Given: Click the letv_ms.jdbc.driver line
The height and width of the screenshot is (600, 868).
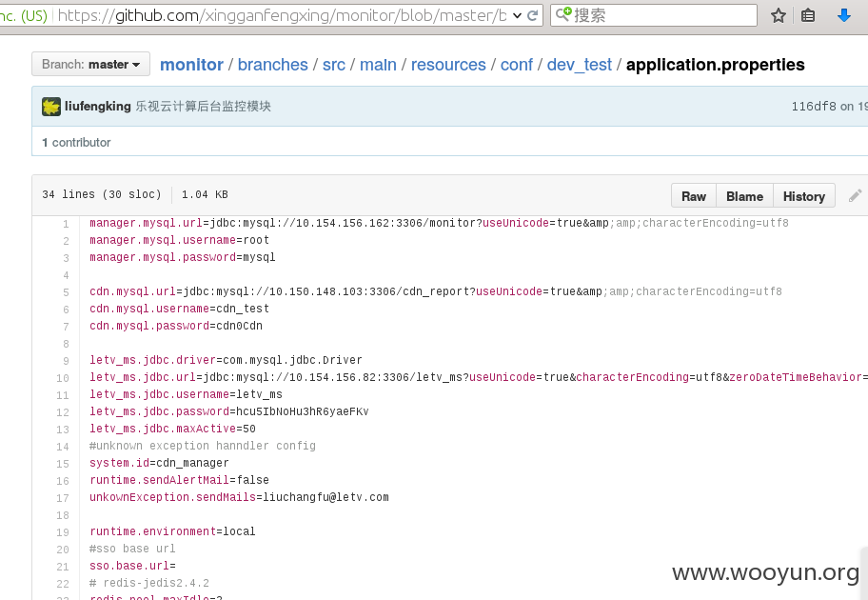Looking at the screenshot, I should (226, 360).
